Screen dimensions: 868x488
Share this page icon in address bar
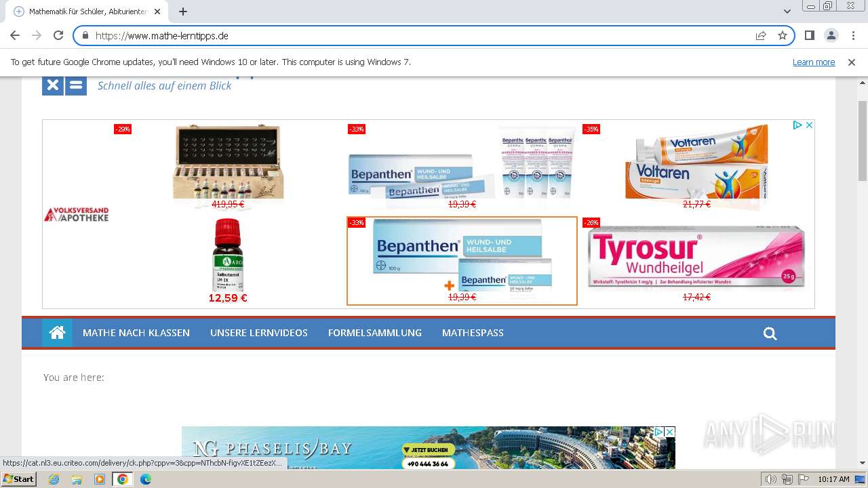click(x=761, y=35)
